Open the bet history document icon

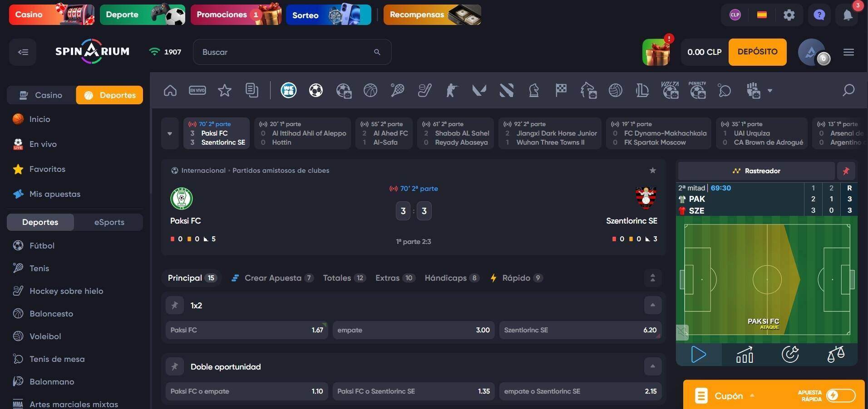click(x=252, y=91)
